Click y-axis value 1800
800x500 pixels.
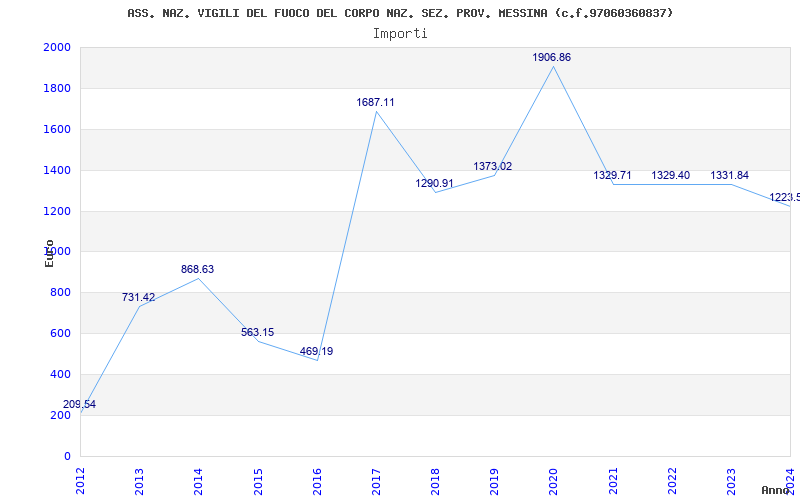[x=57, y=88]
